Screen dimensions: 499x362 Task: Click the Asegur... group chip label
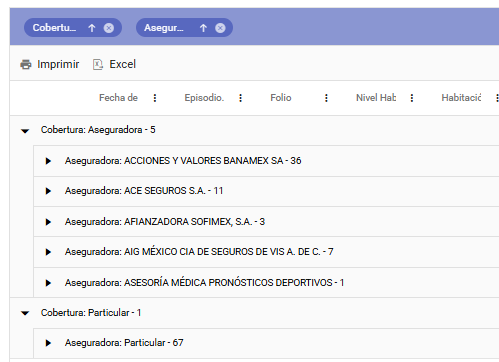[164, 28]
